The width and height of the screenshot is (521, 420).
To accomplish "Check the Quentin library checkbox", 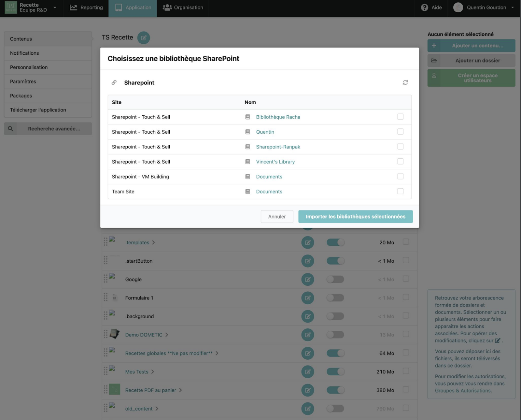I will coord(401,132).
